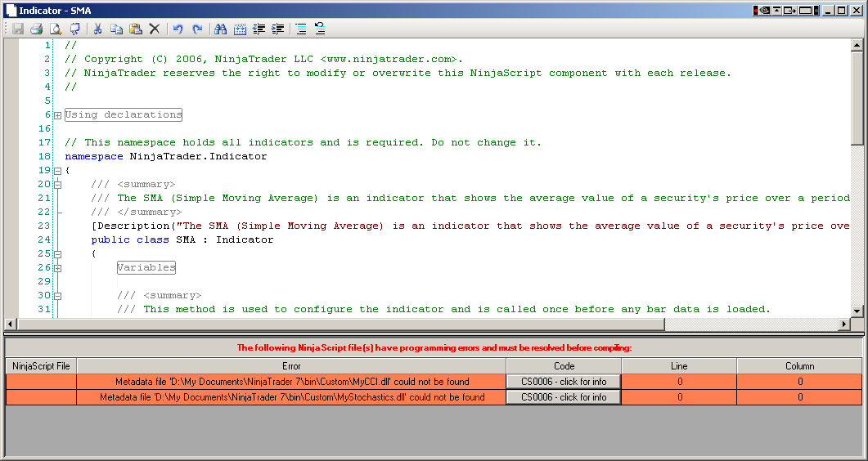Click the Decrease Indent icon
This screenshot has height=461, width=868.
coord(259,29)
